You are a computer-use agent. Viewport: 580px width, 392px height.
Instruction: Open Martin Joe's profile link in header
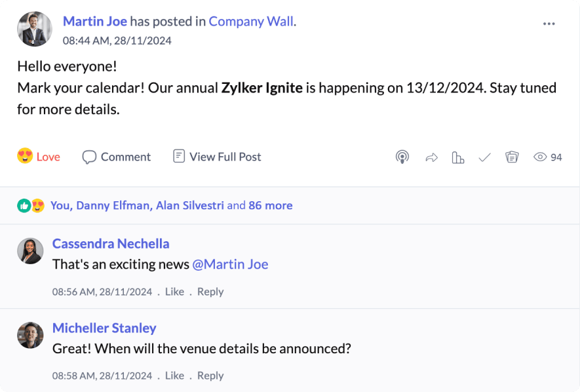[94, 21]
